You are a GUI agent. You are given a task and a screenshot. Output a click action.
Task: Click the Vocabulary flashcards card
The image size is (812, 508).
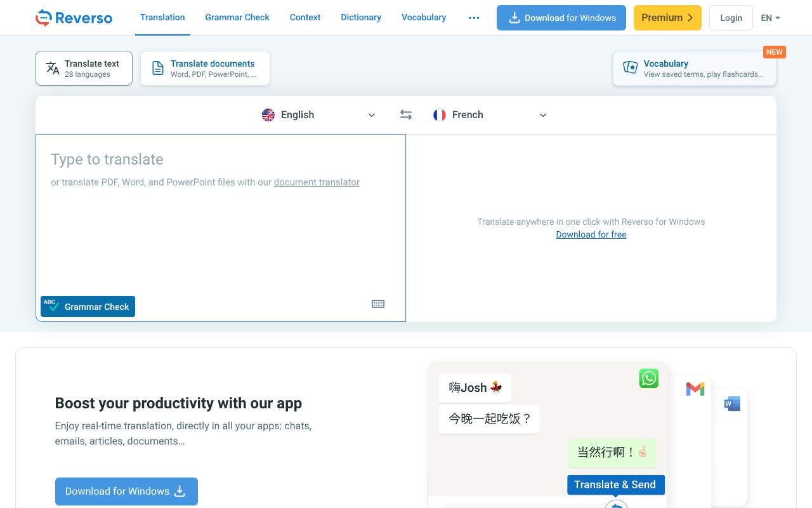[x=694, y=69]
